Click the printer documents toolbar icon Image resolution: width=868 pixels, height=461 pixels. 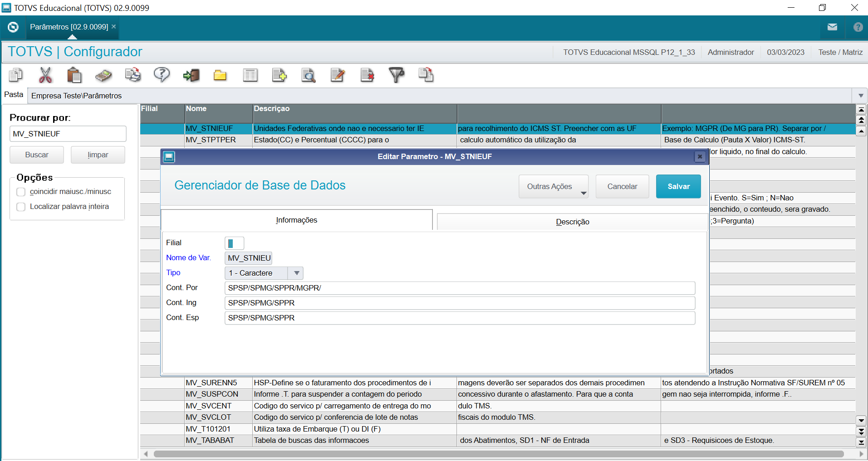(x=133, y=75)
